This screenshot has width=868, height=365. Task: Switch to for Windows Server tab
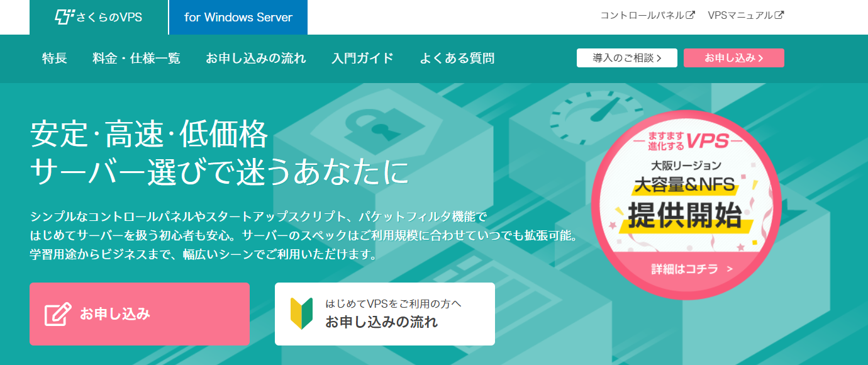pos(238,17)
